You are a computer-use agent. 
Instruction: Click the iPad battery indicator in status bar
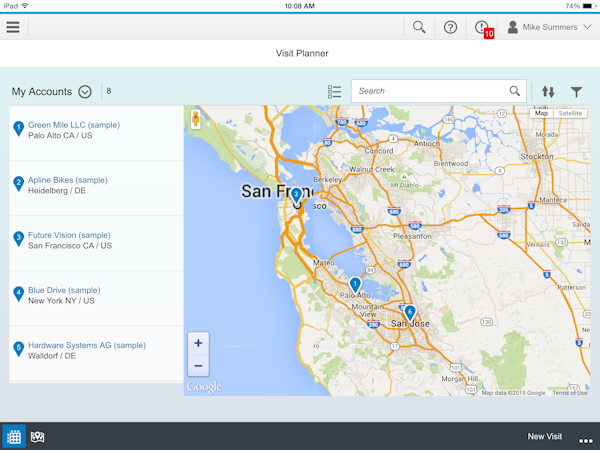[587, 6]
